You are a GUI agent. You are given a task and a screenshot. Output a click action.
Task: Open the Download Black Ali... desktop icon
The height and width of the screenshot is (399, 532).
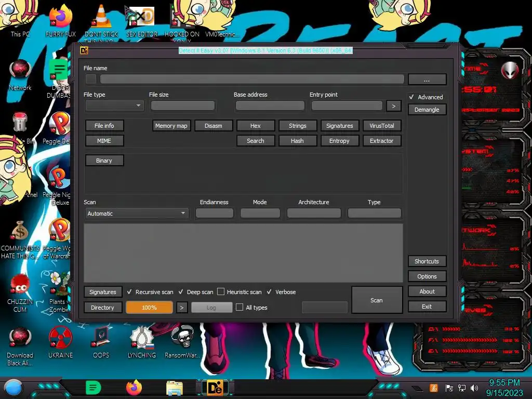click(x=20, y=346)
